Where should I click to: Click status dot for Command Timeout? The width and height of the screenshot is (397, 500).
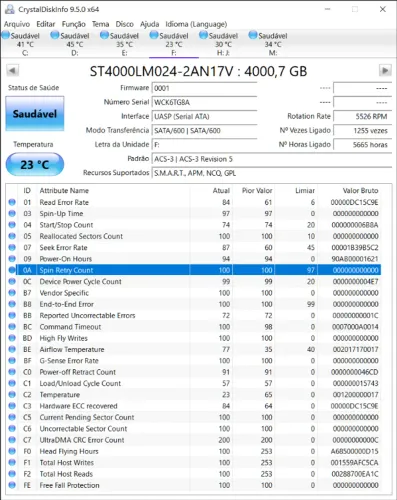[x=12, y=327]
